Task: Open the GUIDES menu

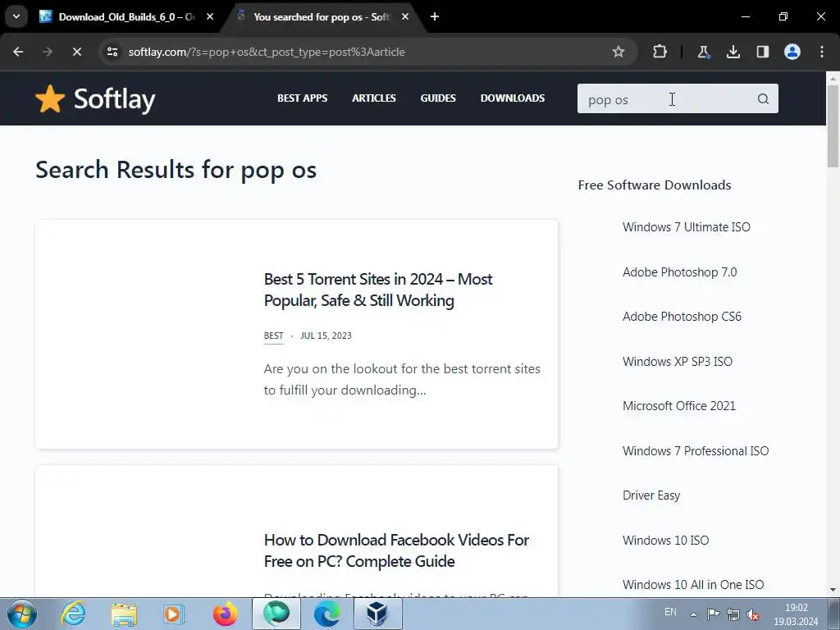Action: (x=438, y=98)
